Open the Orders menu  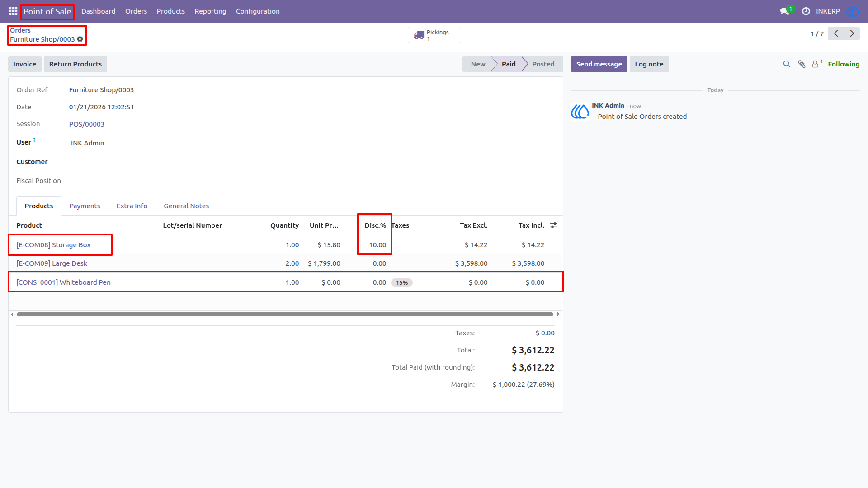tap(136, 11)
